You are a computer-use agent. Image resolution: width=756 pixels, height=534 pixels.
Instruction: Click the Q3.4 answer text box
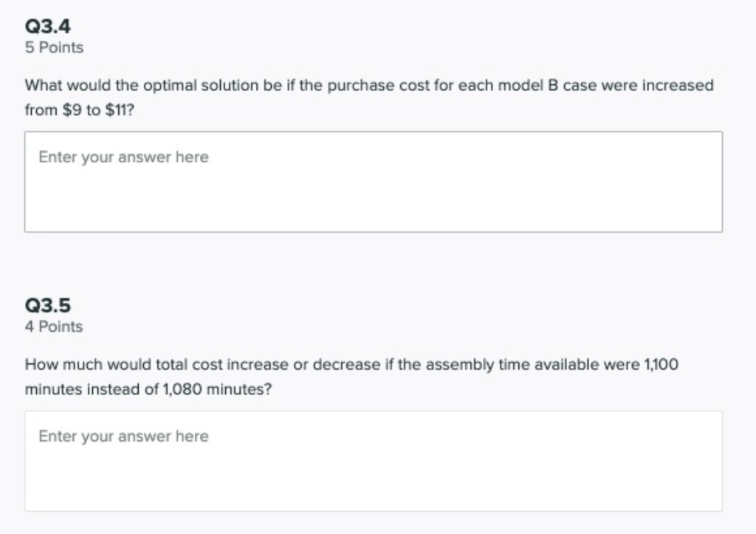tap(373, 192)
